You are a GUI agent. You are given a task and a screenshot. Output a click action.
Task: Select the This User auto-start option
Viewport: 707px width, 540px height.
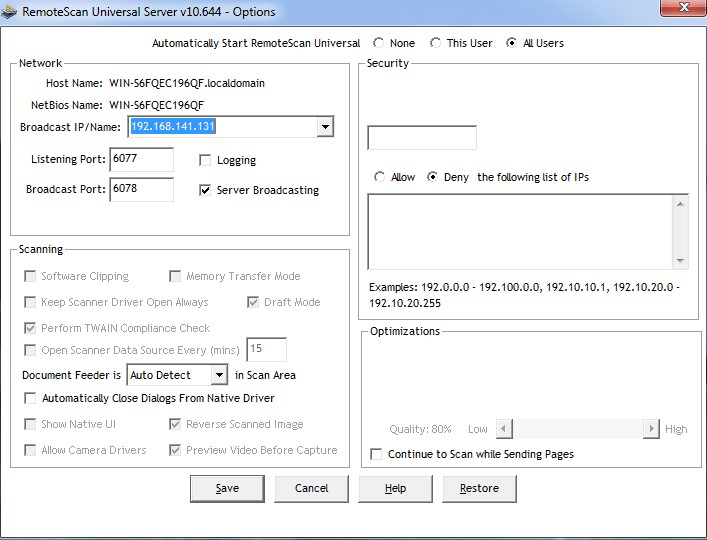pos(435,43)
